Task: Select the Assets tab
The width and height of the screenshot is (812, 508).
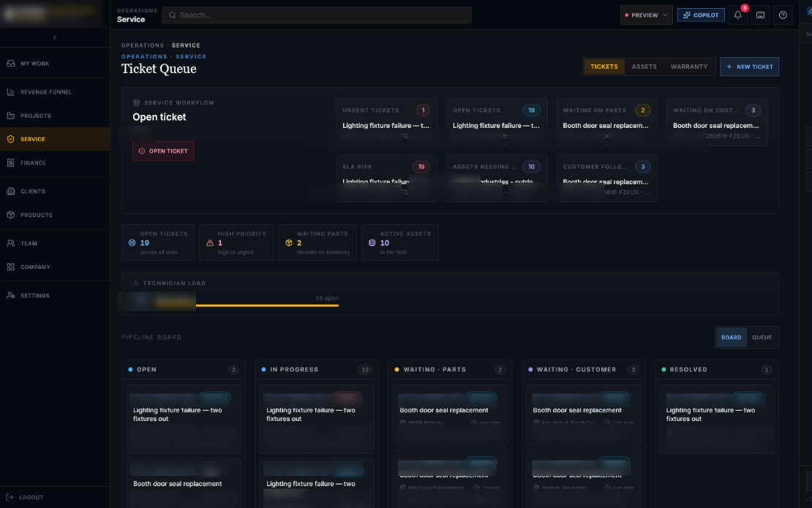Action: [x=644, y=67]
